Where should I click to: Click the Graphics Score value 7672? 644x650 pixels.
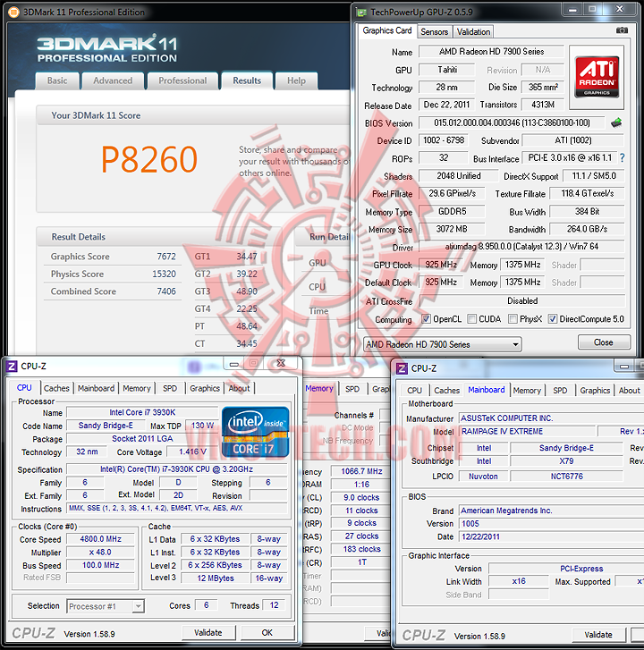pos(166,257)
